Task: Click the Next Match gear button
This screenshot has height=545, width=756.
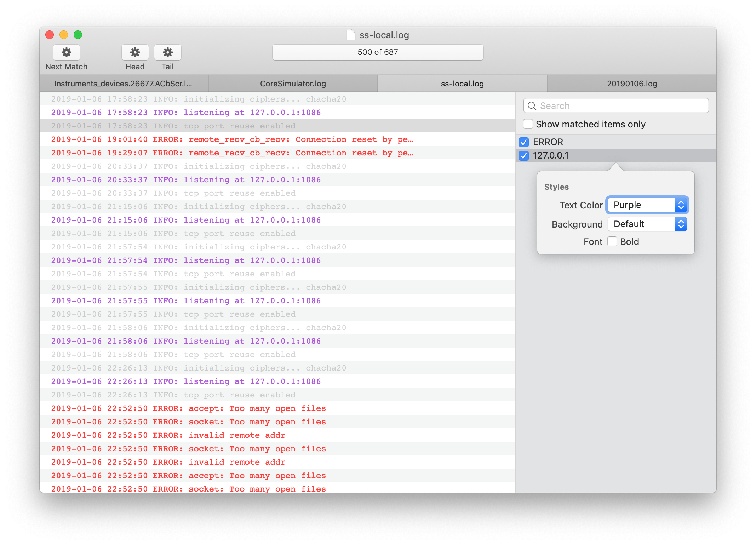Action: pyautogui.click(x=66, y=52)
